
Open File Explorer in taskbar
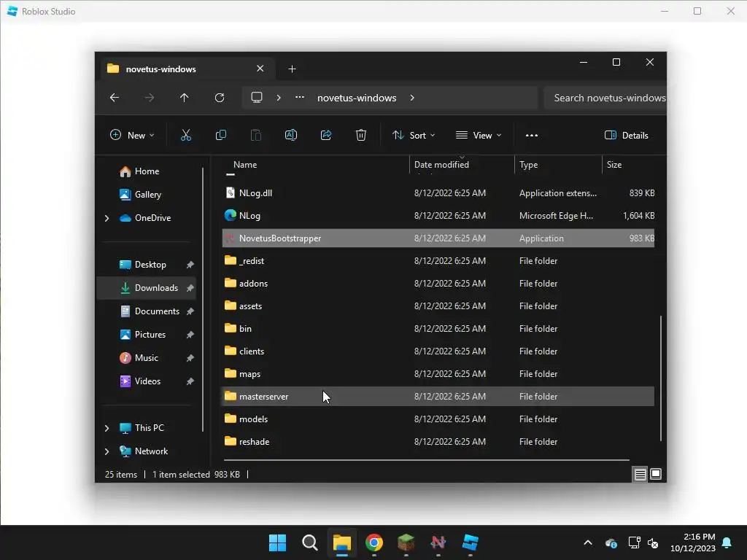tap(342, 542)
